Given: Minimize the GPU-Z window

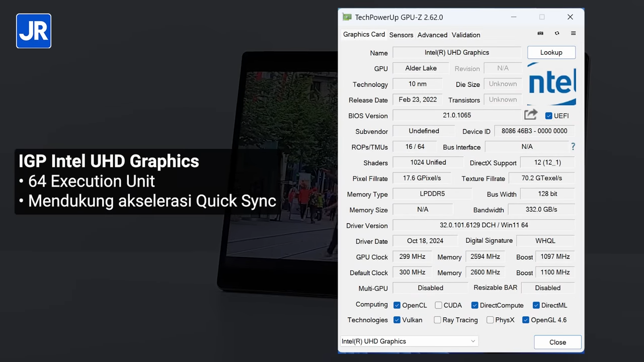Looking at the screenshot, I should (514, 17).
